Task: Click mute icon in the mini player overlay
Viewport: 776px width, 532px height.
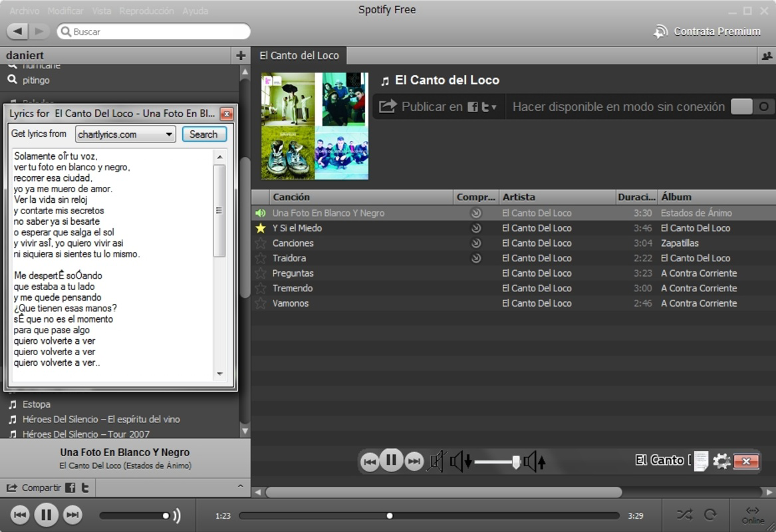Action: click(436, 462)
